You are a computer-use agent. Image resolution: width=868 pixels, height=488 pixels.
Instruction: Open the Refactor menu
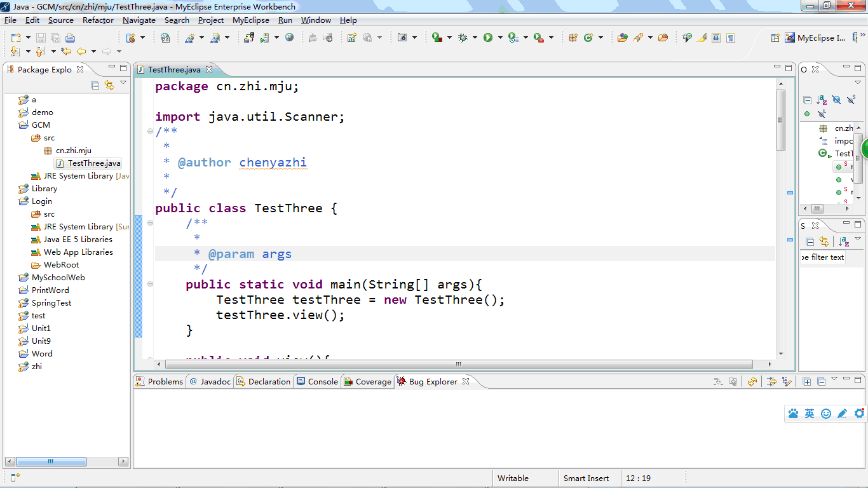click(98, 20)
